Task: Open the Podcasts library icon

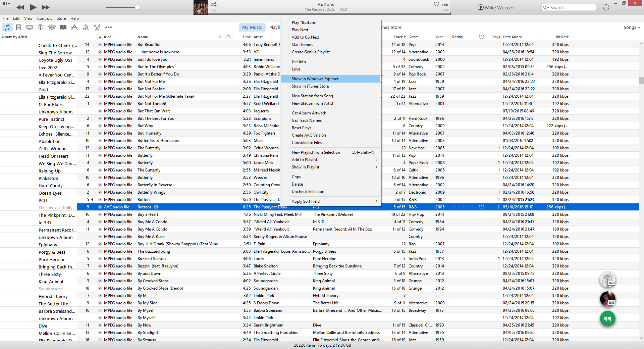Action: click(41, 27)
